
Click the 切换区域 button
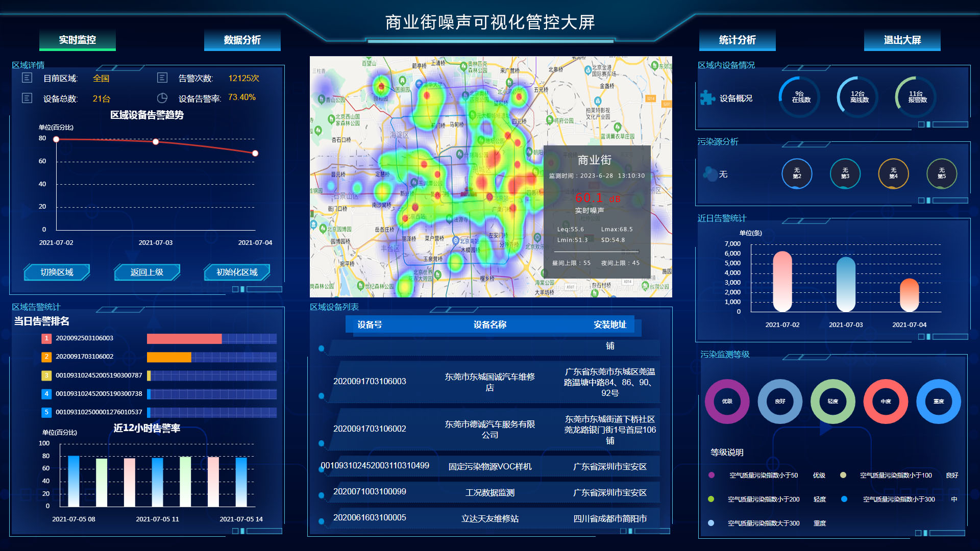click(57, 272)
